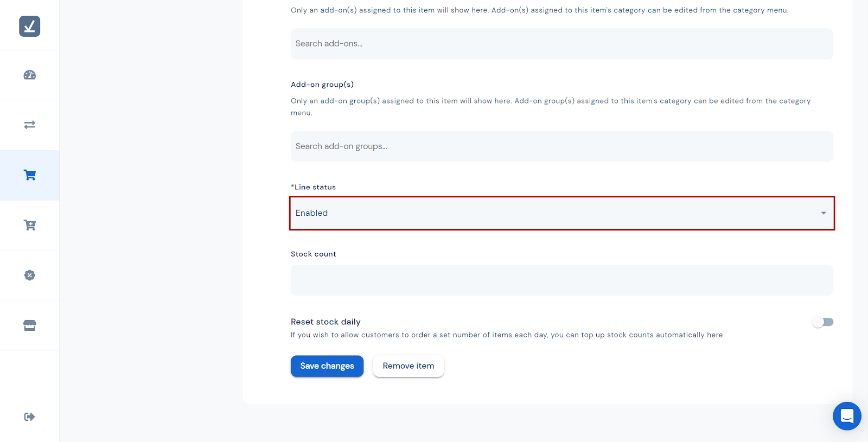Click the Add-on group(s) heading
The width and height of the screenshot is (868, 442).
tap(322, 85)
